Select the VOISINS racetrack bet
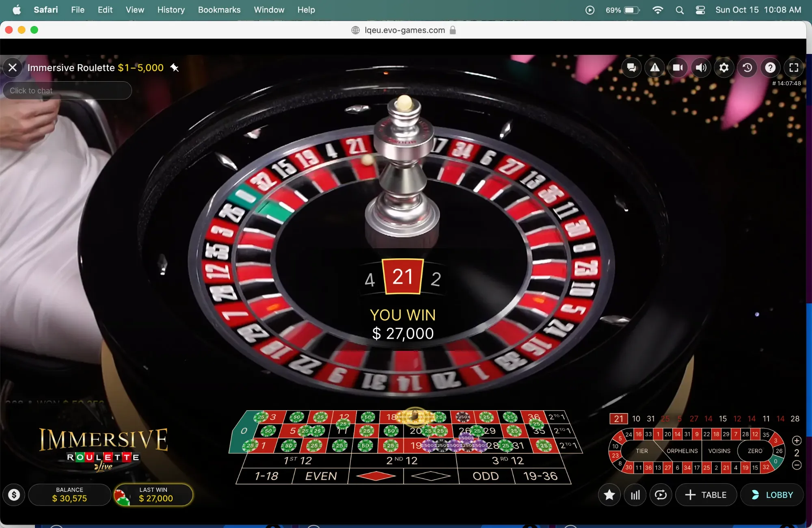Image resolution: width=812 pixels, height=528 pixels. pos(719,451)
